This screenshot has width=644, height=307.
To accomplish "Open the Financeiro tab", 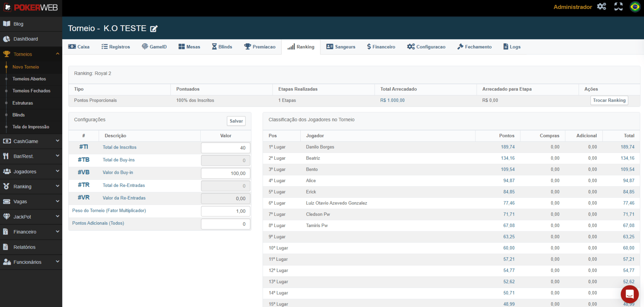I will point(381,47).
